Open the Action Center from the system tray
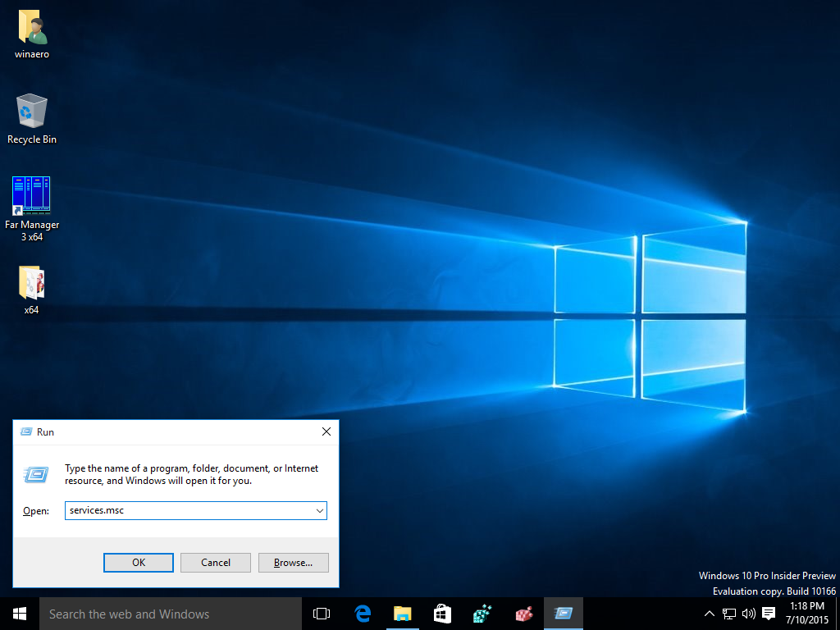 [x=768, y=613]
